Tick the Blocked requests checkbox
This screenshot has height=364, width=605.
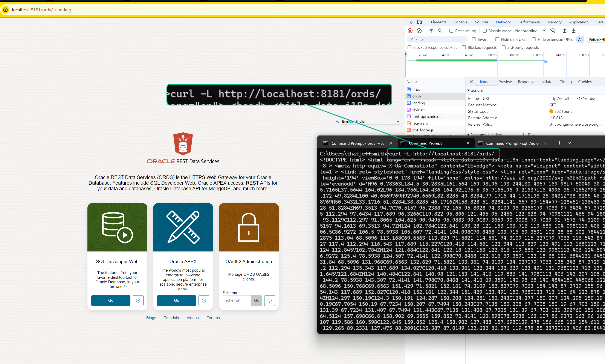pyautogui.click(x=464, y=47)
